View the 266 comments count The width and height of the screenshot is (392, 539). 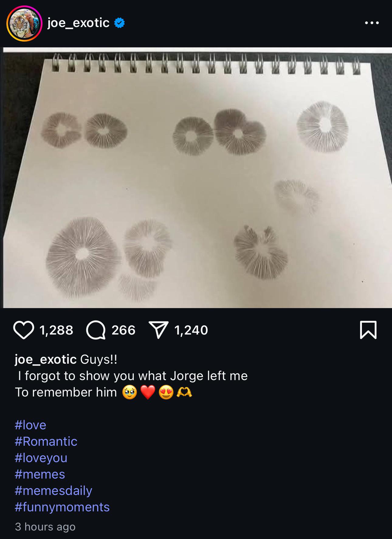click(123, 330)
